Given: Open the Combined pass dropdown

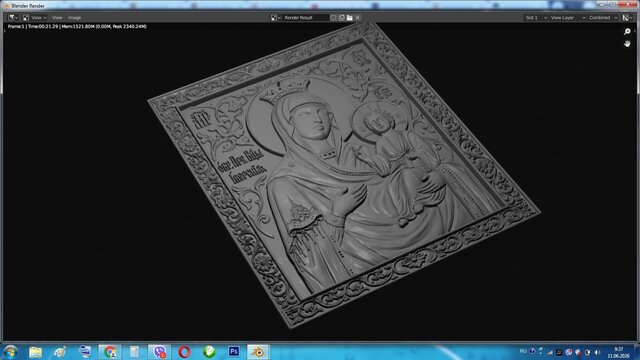Looking at the screenshot, I should [603, 18].
